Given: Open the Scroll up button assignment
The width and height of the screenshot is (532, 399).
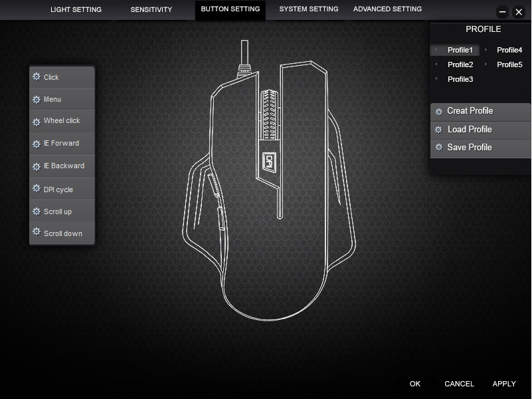Looking at the screenshot, I should [58, 211].
